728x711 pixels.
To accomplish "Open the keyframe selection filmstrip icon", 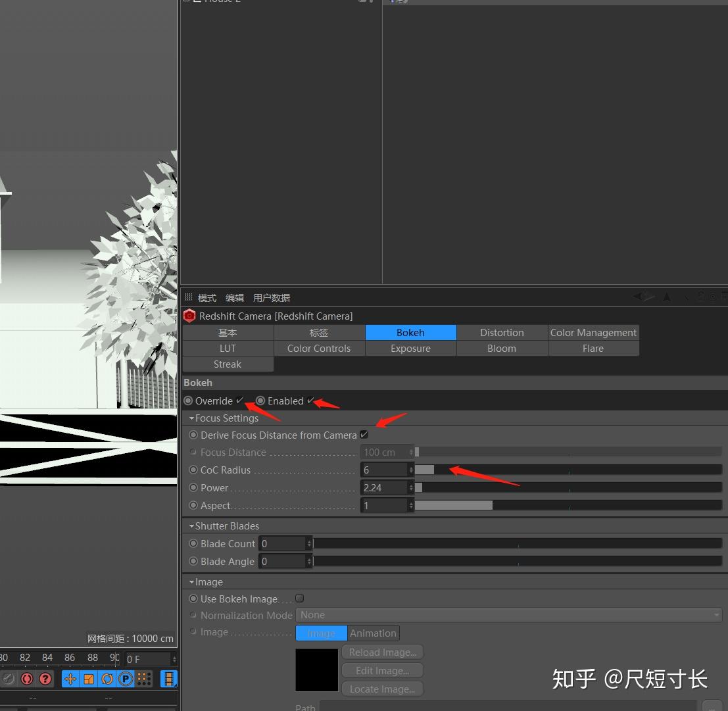I will pyautogui.click(x=168, y=679).
